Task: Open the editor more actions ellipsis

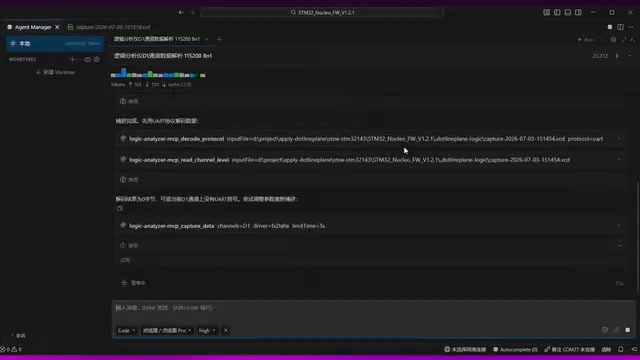Action: pyautogui.click(x=631, y=27)
